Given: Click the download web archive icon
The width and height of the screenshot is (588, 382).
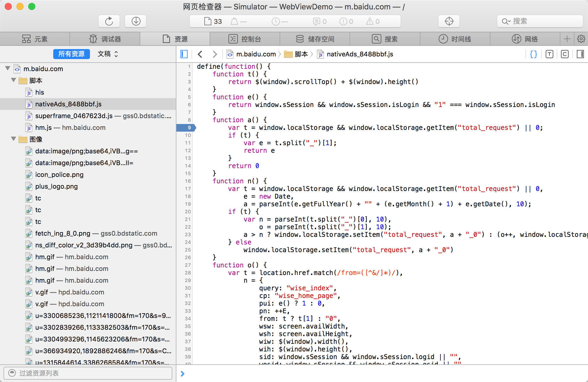Looking at the screenshot, I should point(136,21).
